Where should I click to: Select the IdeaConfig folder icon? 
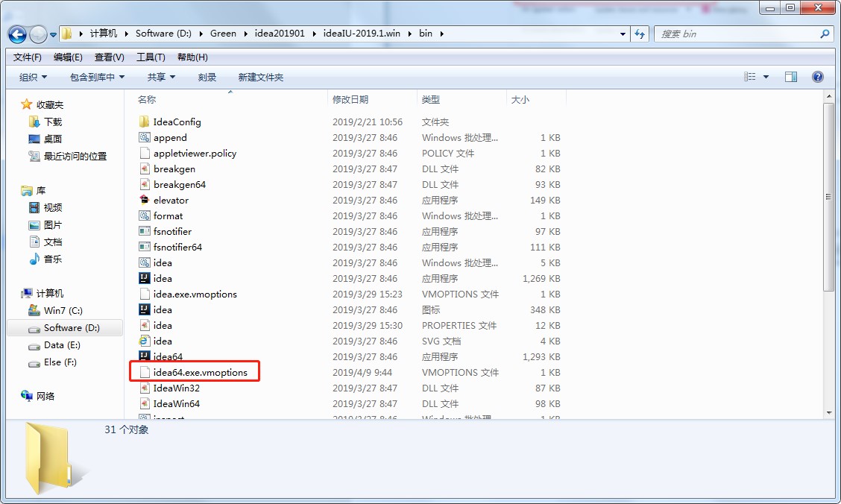click(x=145, y=122)
